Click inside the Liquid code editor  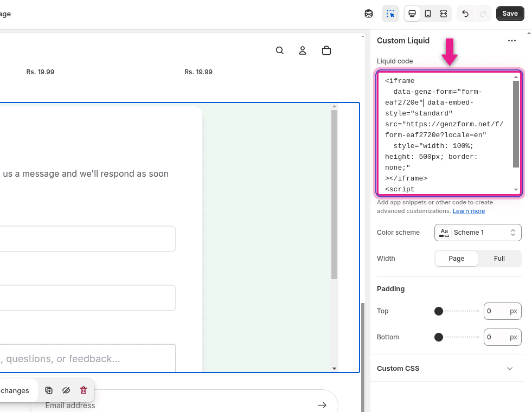(445, 133)
